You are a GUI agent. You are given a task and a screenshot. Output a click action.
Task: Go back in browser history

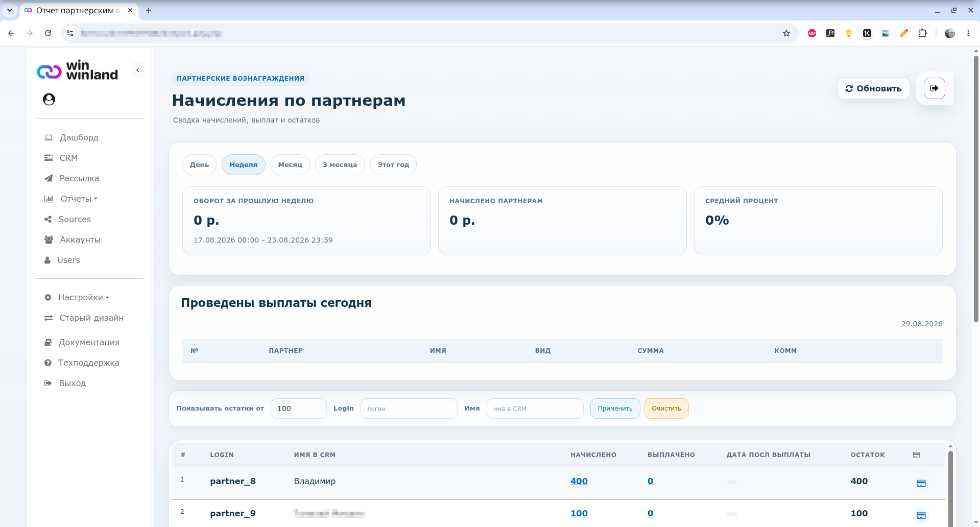(x=11, y=33)
